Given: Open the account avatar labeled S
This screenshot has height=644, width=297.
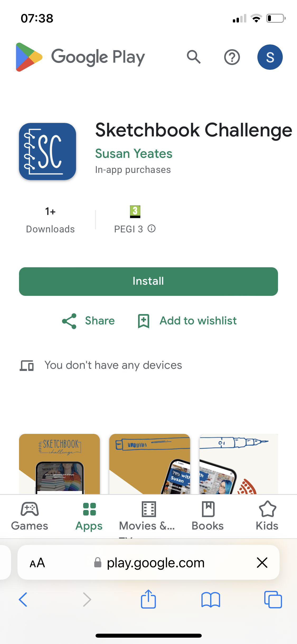Looking at the screenshot, I should coord(270,57).
